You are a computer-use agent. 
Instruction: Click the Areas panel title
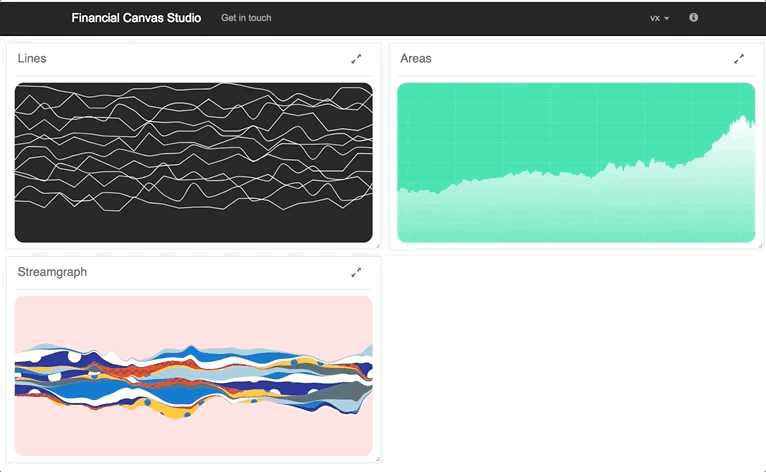pos(416,59)
